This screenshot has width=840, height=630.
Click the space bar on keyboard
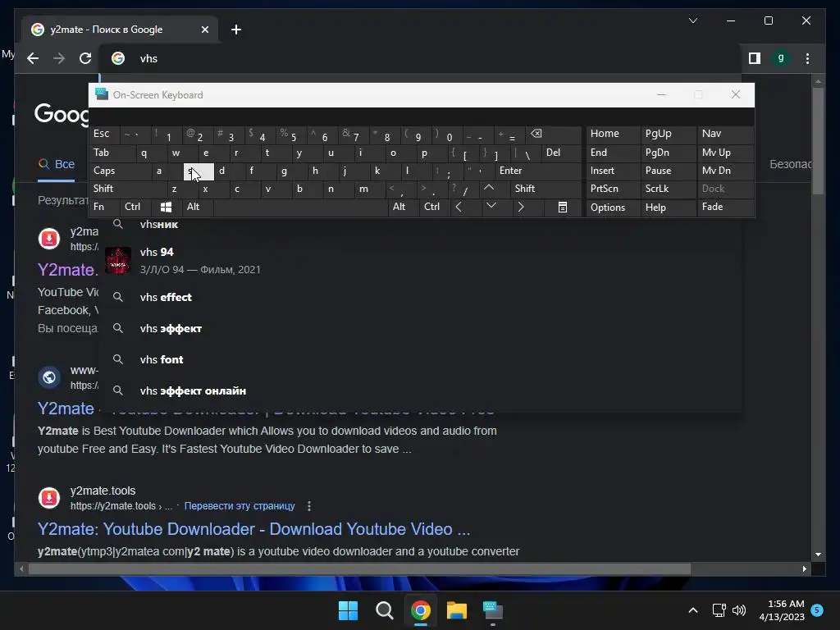coord(300,207)
